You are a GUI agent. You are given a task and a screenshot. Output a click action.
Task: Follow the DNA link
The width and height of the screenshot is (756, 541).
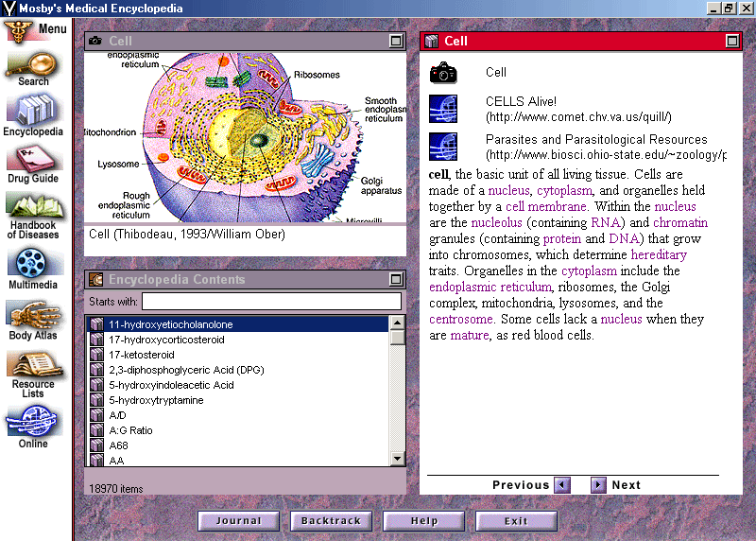pos(624,239)
